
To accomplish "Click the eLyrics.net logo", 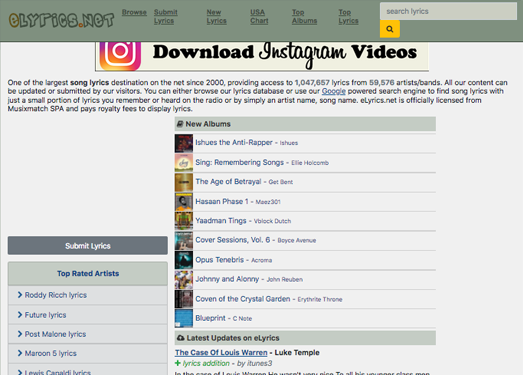I will pyautogui.click(x=61, y=20).
